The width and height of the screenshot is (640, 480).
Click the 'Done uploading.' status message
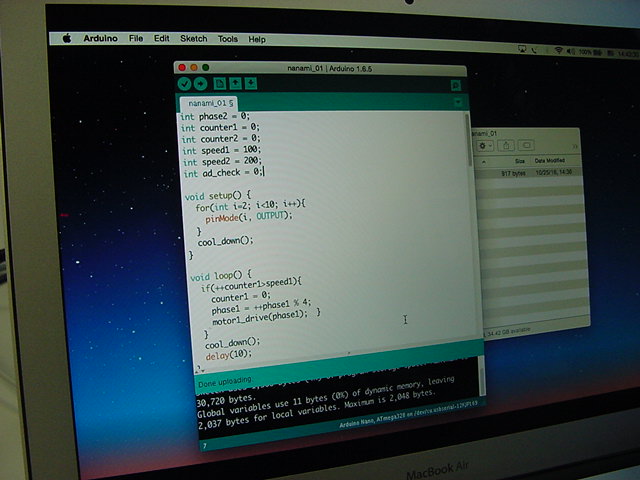[225, 382]
